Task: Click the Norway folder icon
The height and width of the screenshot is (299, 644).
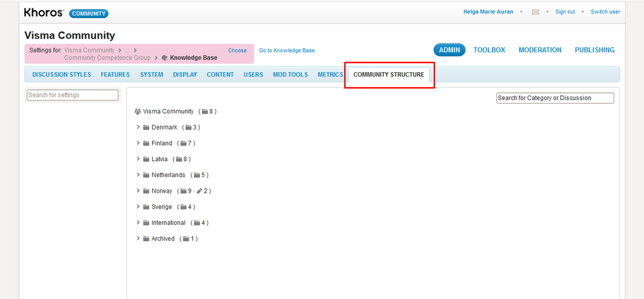Action: pyautogui.click(x=146, y=191)
